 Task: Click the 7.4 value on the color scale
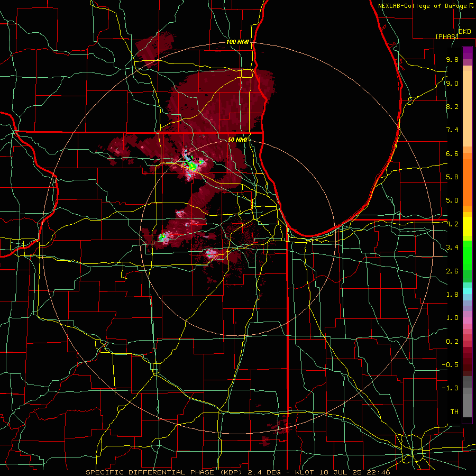[x=452, y=130]
